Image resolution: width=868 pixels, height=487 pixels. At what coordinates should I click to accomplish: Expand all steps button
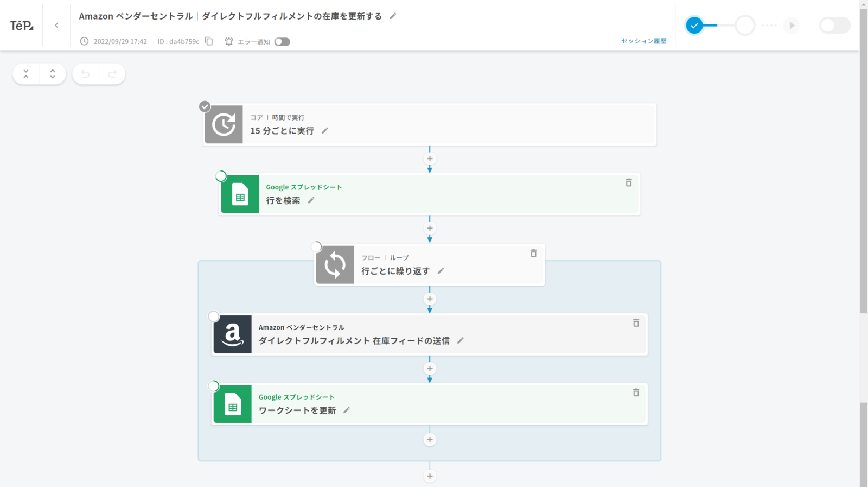pos(53,74)
